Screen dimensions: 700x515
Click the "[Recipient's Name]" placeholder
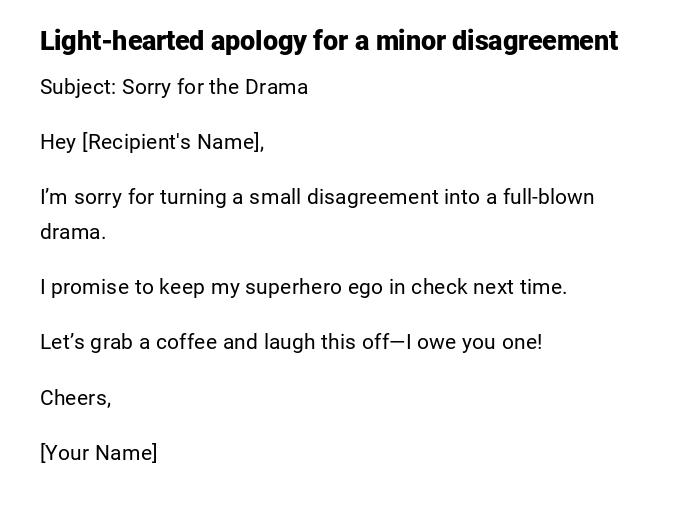[173, 142]
